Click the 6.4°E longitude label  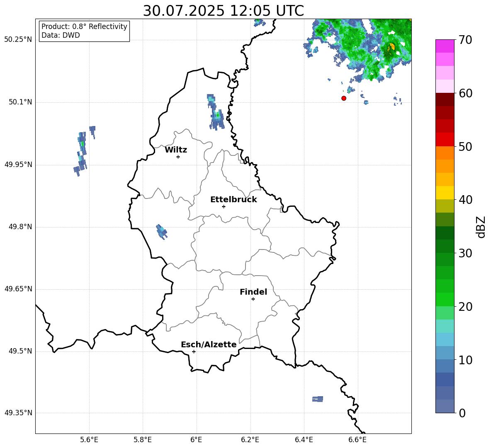tap(304, 440)
